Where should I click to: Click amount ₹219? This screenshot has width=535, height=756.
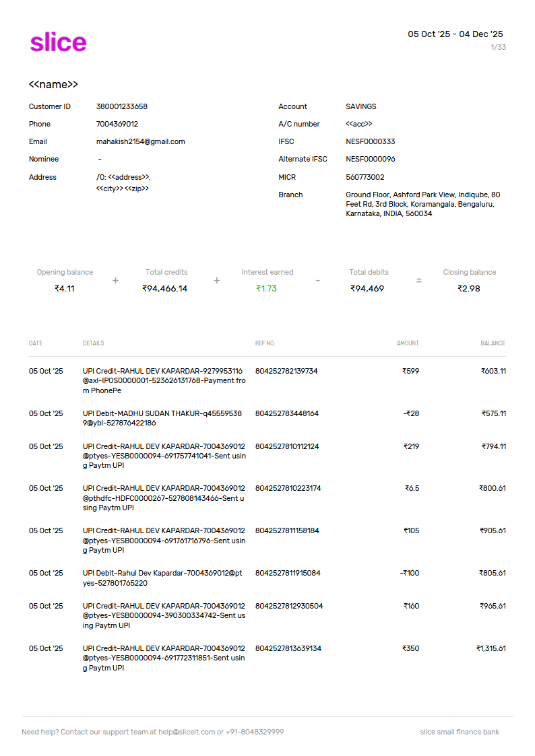coord(411,447)
